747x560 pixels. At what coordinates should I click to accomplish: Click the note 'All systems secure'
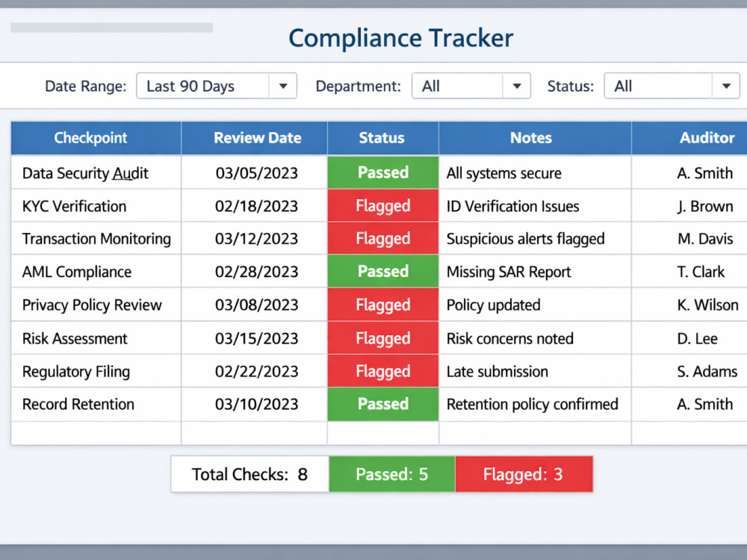[x=504, y=173]
